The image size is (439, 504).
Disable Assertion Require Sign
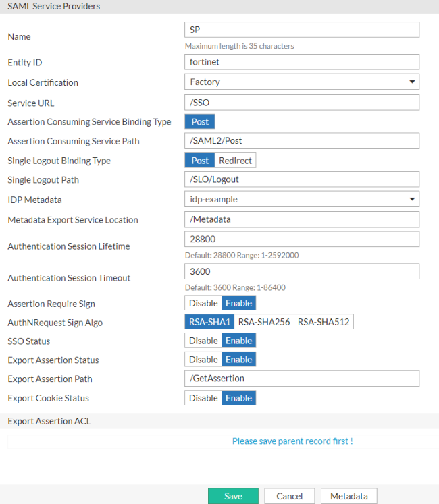203,304
